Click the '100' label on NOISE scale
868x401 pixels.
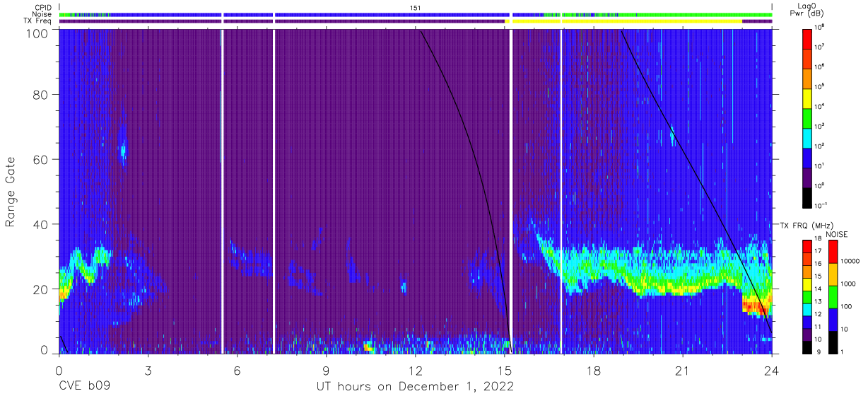[846, 308]
